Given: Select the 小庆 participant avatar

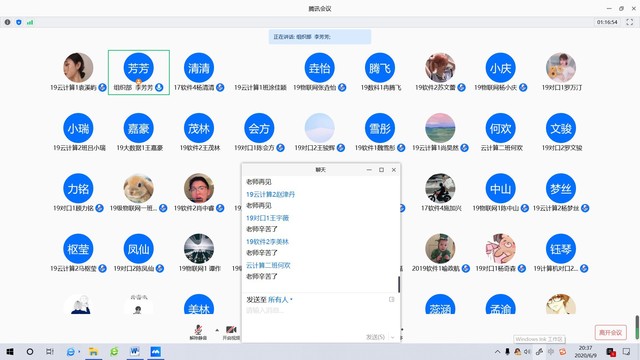Looking at the screenshot, I should point(500,68).
